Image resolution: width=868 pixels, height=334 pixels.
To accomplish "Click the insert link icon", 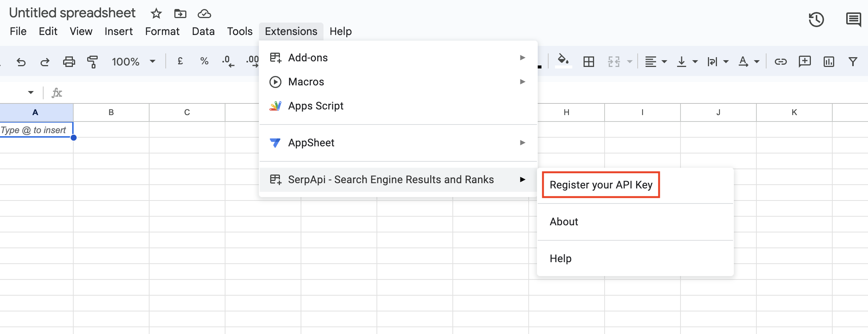I will (x=780, y=62).
